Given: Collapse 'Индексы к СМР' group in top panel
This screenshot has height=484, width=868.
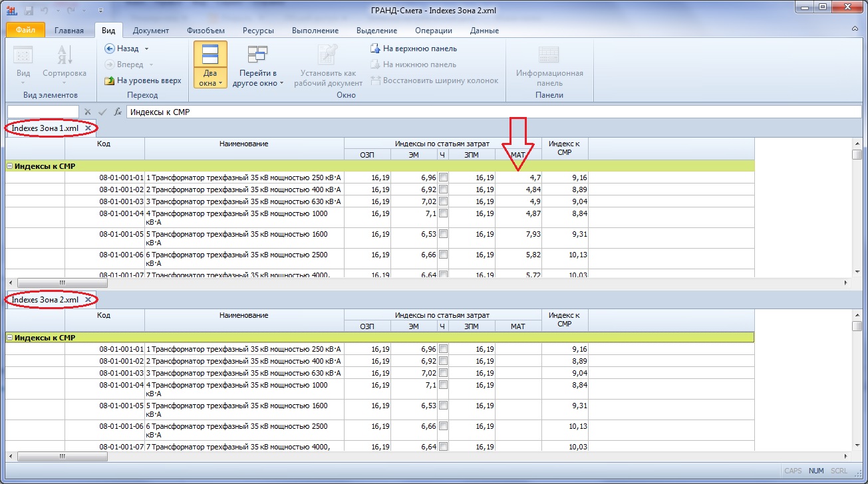Looking at the screenshot, I should [x=10, y=166].
